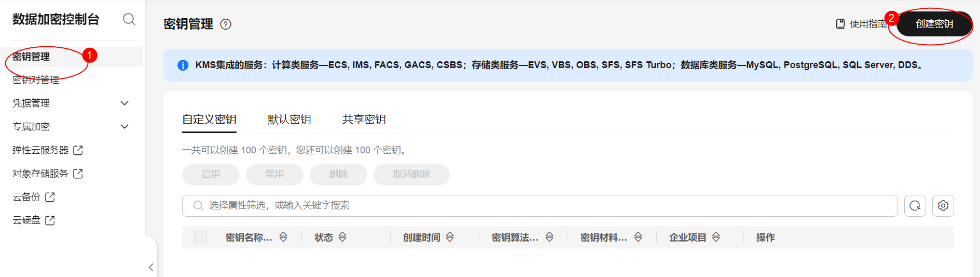The image size is (980, 277).
Task: Sort by status column icon
Action: (342, 238)
